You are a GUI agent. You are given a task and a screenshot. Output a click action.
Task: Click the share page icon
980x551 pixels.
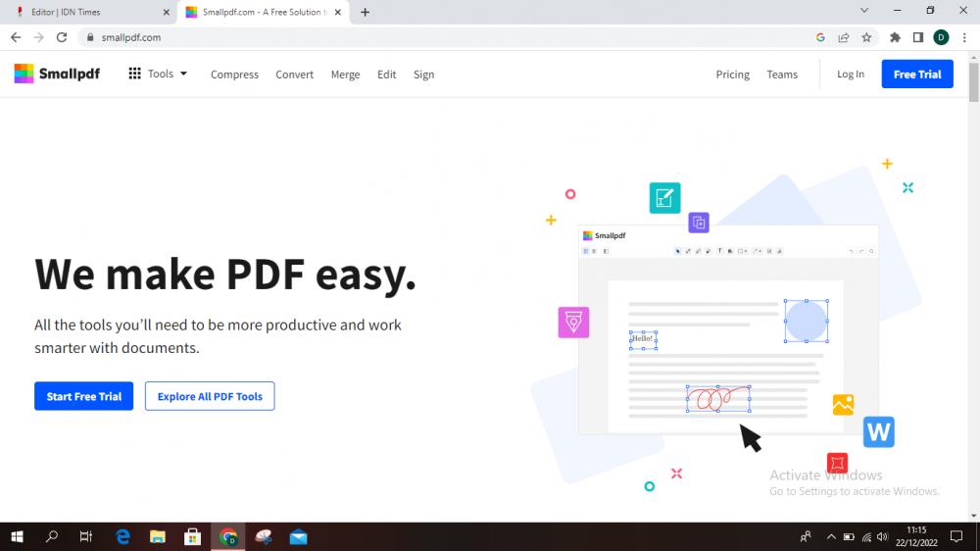pos(844,37)
